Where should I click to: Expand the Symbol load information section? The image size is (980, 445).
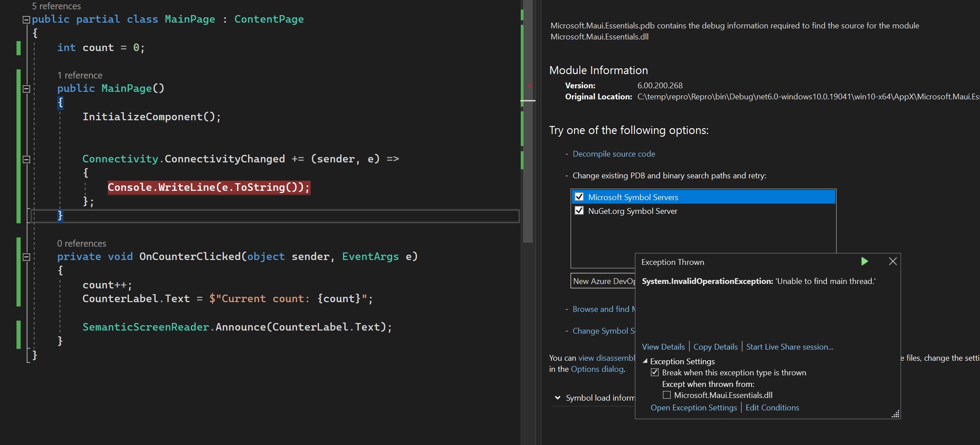pos(558,398)
